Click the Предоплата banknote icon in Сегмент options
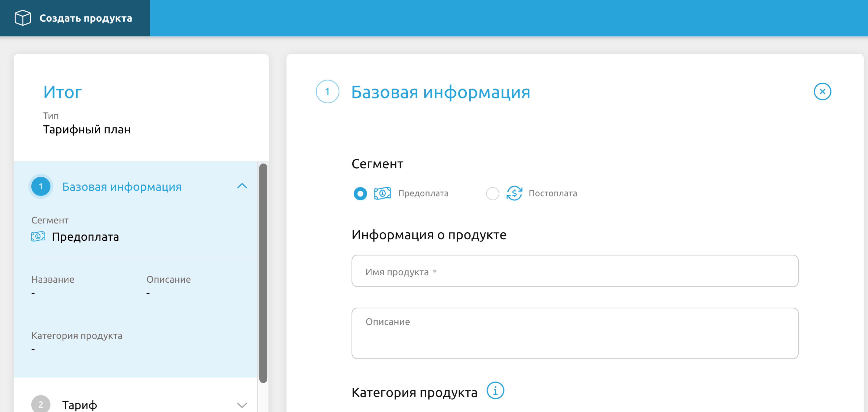 click(382, 193)
